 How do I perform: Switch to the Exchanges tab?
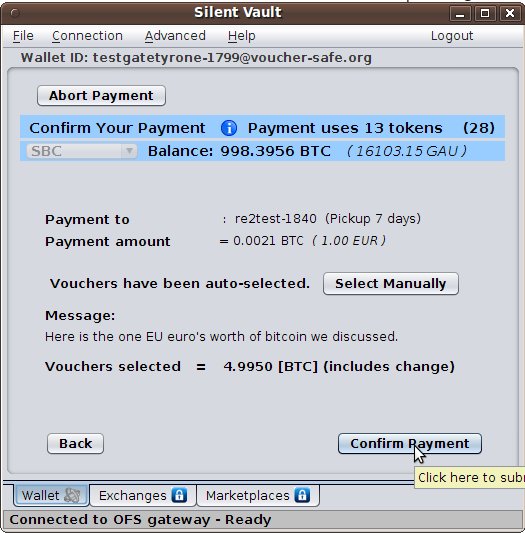[x=143, y=495]
